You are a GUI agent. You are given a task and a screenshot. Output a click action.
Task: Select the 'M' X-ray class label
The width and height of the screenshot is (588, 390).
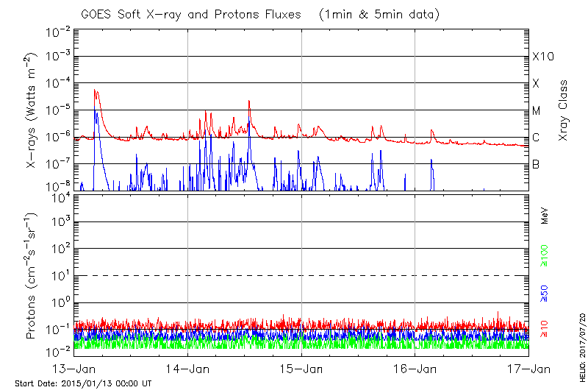click(537, 111)
